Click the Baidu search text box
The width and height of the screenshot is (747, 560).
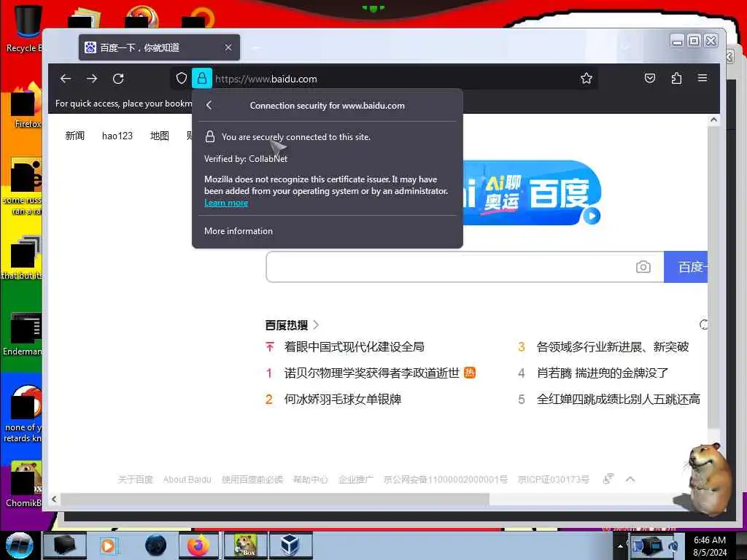click(450, 267)
